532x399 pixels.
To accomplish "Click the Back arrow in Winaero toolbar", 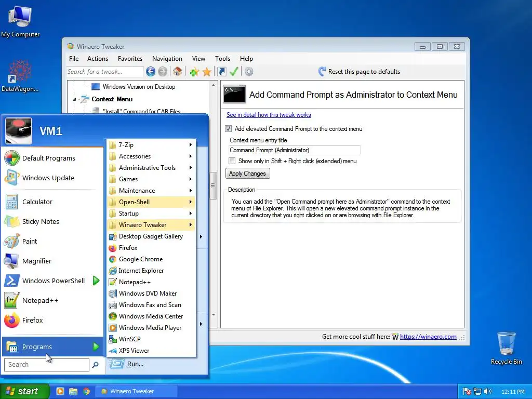I will coord(151,72).
